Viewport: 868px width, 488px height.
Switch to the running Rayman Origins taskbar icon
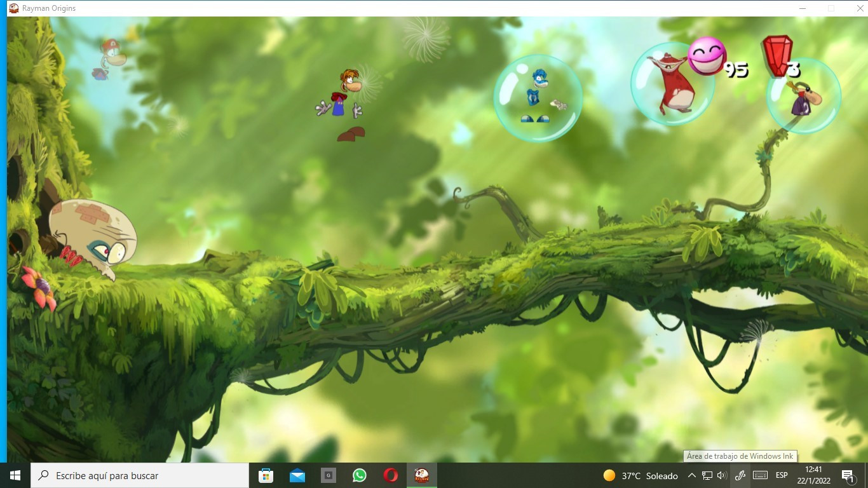421,475
